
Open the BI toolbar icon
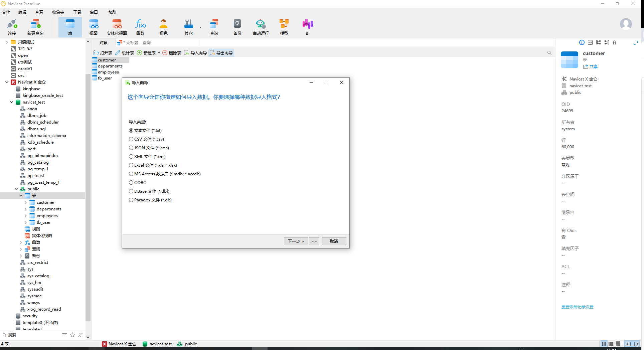pyautogui.click(x=308, y=27)
